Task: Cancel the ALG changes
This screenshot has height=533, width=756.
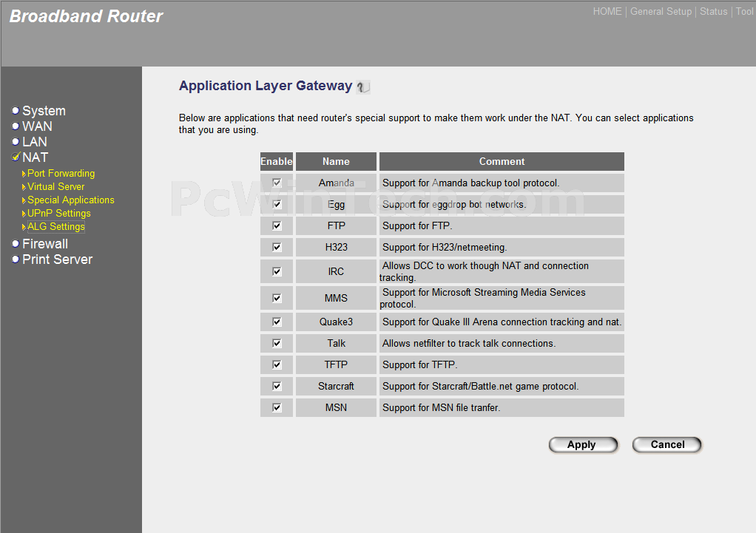Action: 666,445
